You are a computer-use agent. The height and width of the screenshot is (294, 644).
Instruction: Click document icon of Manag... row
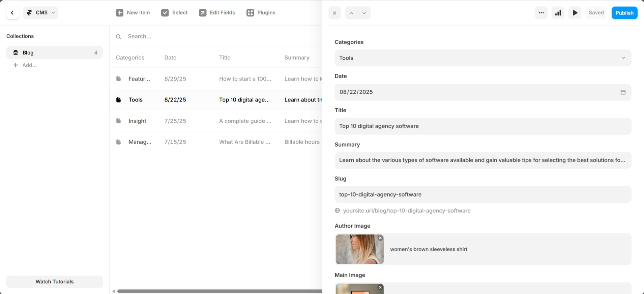point(118,142)
